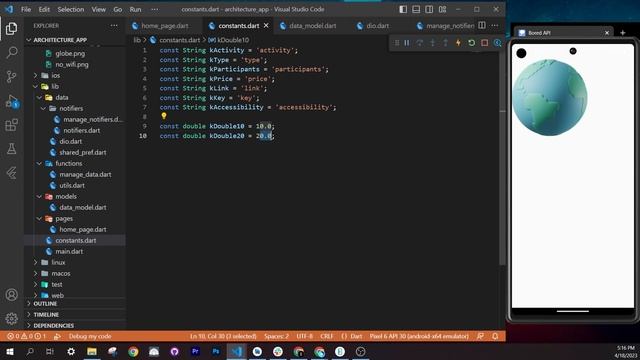Open Source Control view
Viewport: 640px width, 360px height.
[x=11, y=76]
